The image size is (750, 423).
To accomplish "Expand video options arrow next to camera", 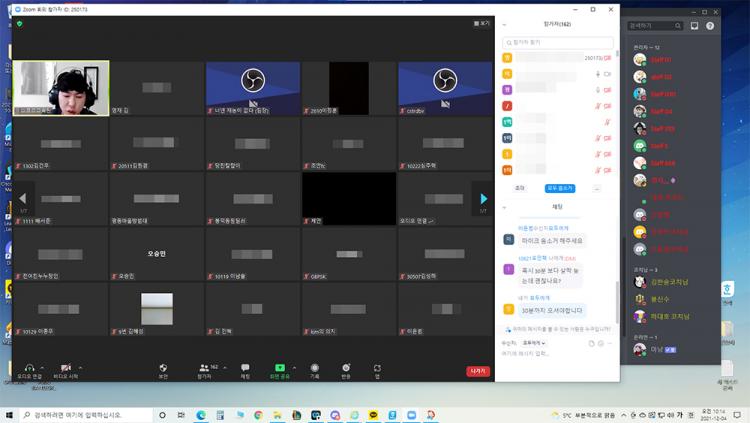I will point(80,366).
